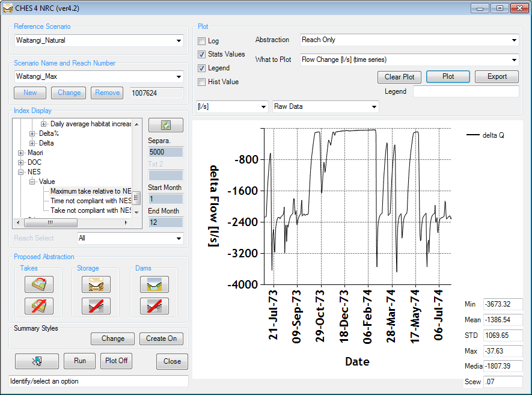Click the map icon button above Separa.
Viewport: 532px width, 395px height.
(x=165, y=126)
